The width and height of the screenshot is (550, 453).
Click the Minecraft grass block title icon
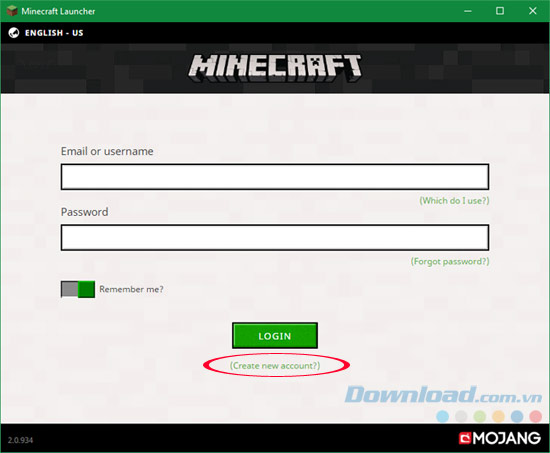pyautogui.click(x=12, y=11)
